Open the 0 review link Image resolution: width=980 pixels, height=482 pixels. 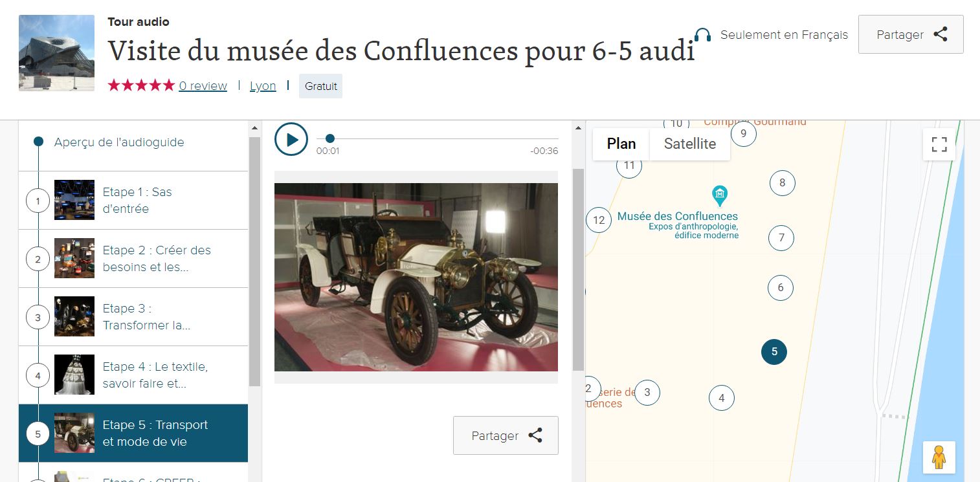tap(203, 86)
